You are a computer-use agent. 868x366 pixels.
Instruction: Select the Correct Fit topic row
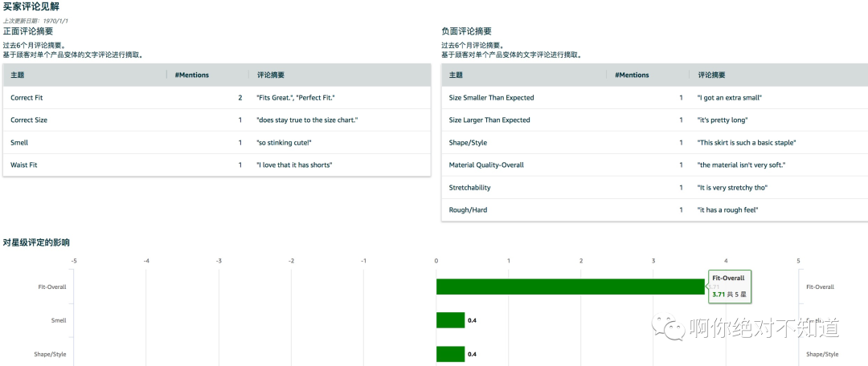click(x=27, y=98)
